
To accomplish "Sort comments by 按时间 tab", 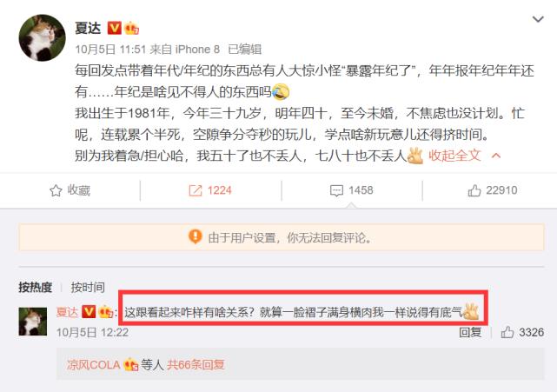I will pos(88,287).
